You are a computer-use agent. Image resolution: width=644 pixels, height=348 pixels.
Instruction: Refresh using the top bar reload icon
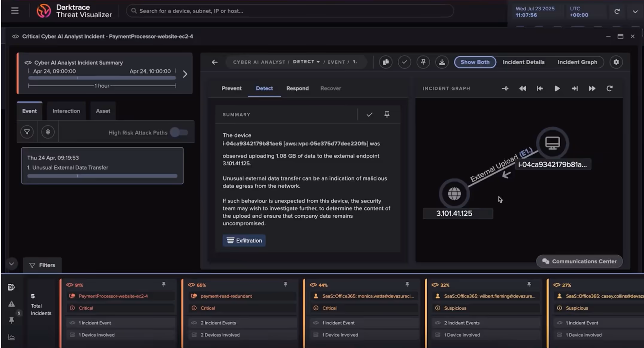[617, 11]
